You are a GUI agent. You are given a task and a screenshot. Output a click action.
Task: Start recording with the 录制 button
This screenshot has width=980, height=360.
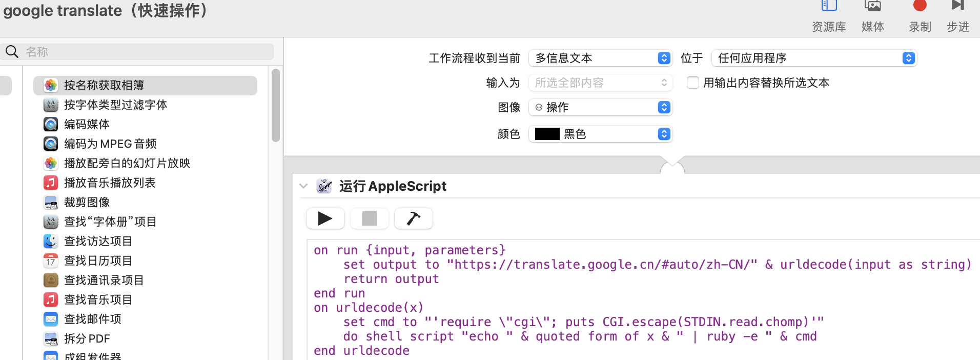tap(920, 16)
